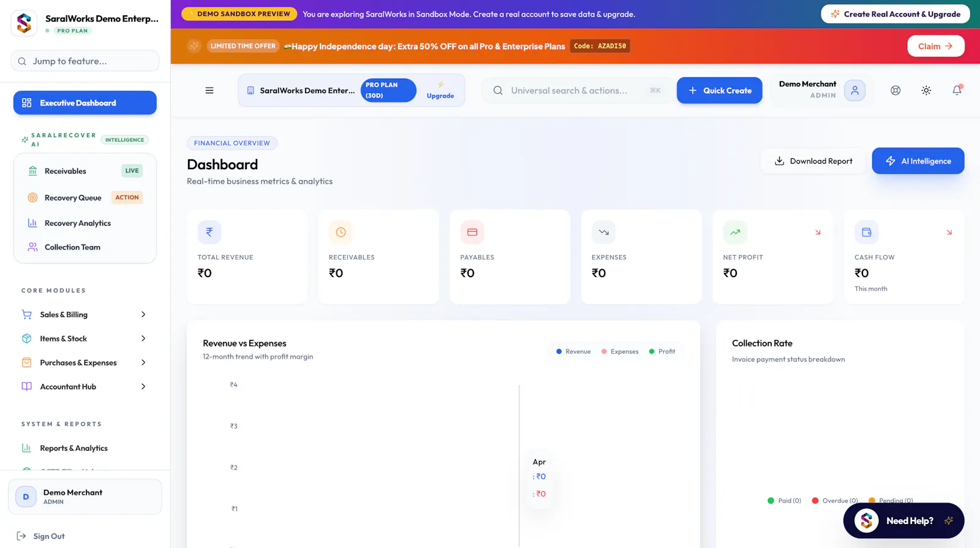Click the LIVE badge beside Receivables
This screenshot has width=980, height=548.
[132, 171]
